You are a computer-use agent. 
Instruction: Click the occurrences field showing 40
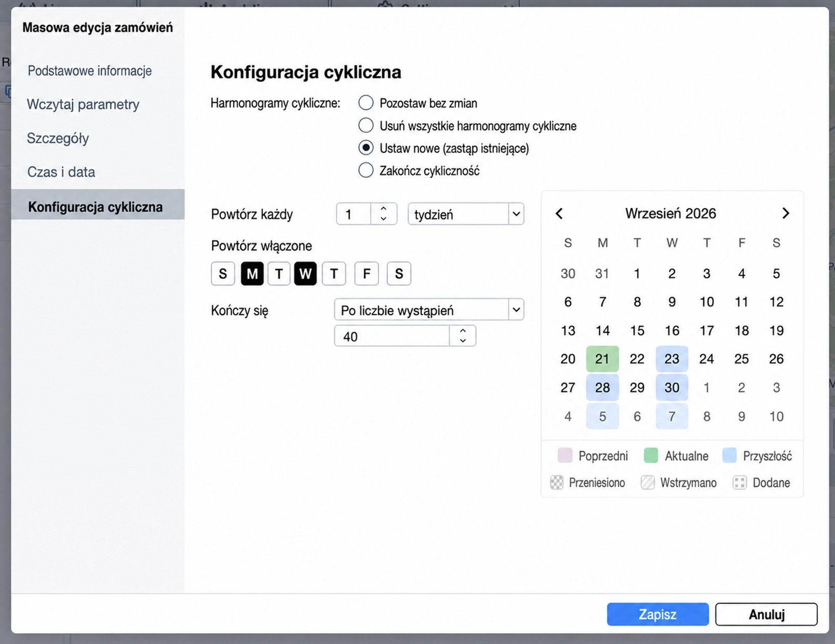click(x=392, y=336)
